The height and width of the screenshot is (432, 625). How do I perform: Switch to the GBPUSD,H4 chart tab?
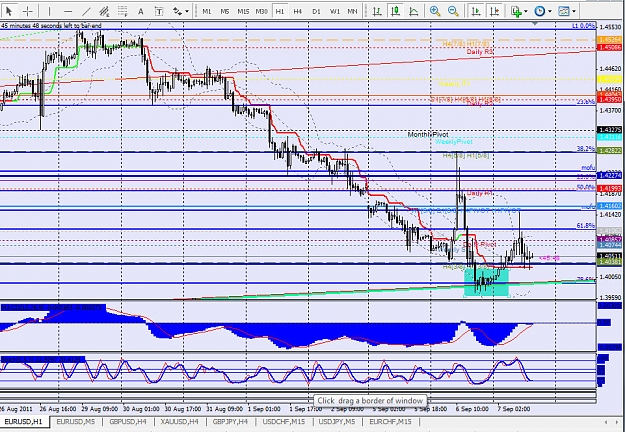pyautogui.click(x=128, y=422)
